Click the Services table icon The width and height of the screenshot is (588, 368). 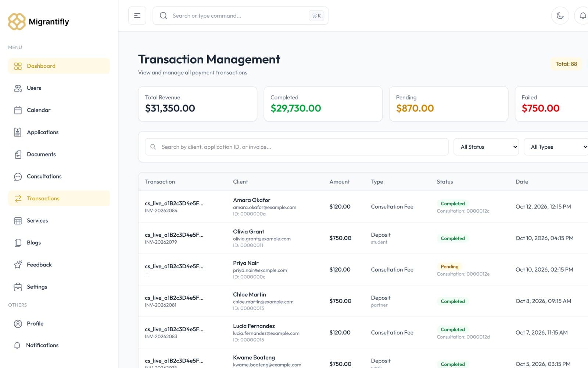point(18,220)
